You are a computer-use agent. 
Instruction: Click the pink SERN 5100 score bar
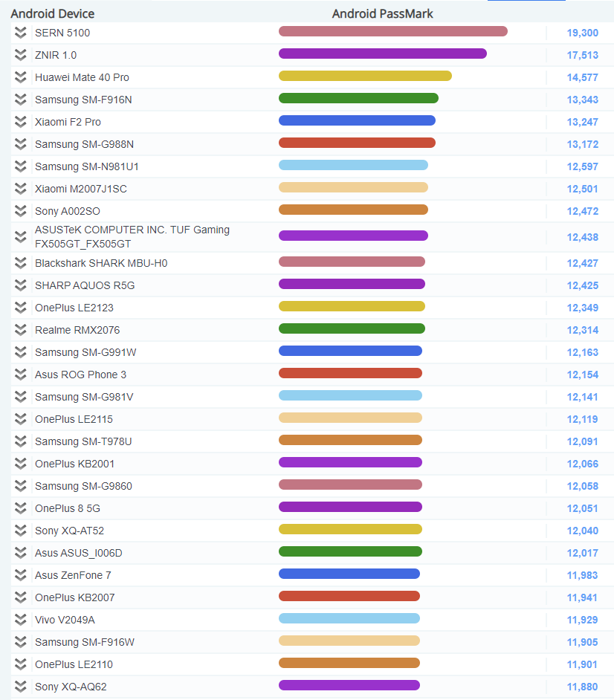[393, 31]
